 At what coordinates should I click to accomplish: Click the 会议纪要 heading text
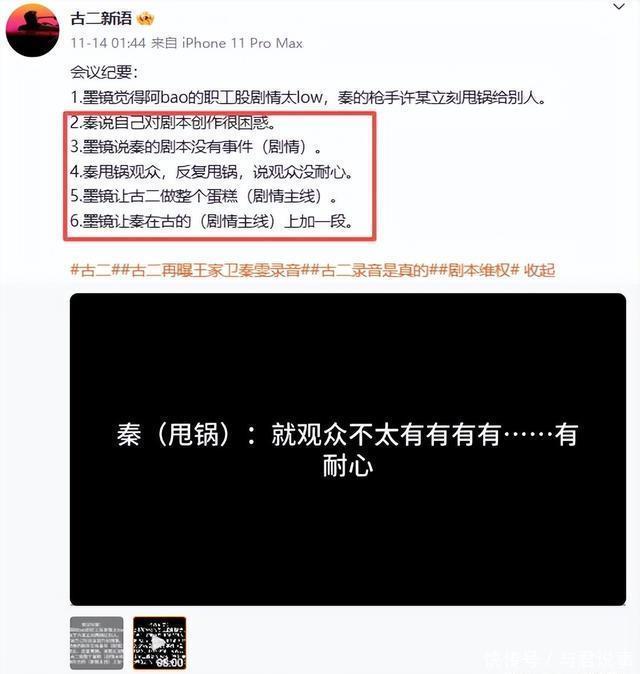[104, 72]
